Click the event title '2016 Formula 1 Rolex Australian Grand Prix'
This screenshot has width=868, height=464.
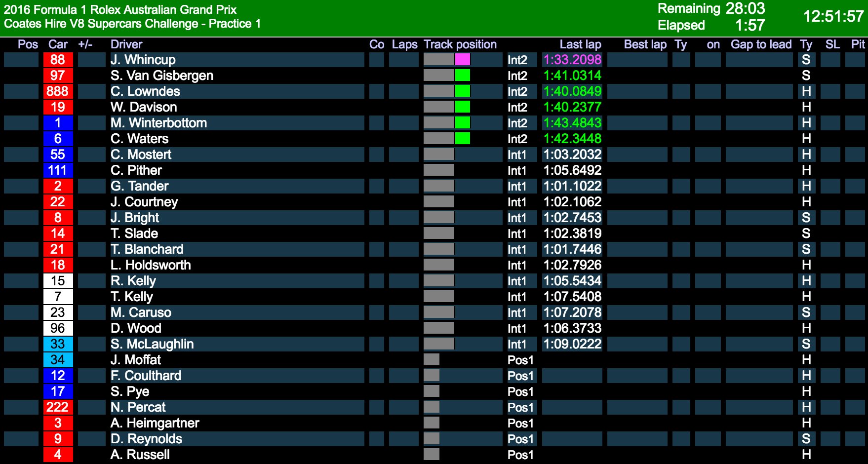[x=120, y=9]
